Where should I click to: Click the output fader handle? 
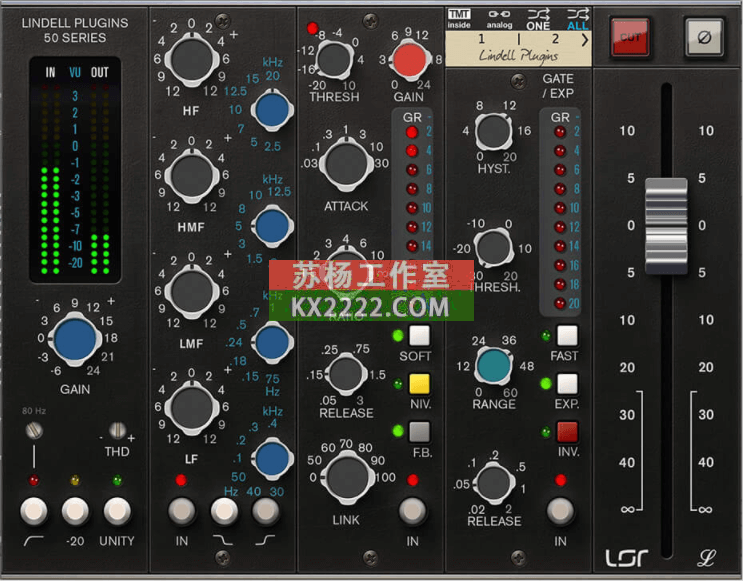666,226
